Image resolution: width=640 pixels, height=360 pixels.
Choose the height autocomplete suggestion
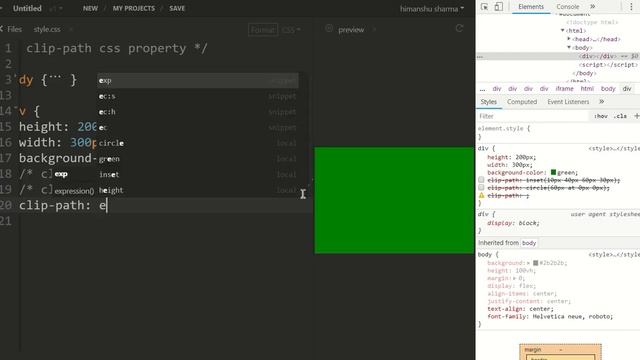pyautogui.click(x=198, y=190)
